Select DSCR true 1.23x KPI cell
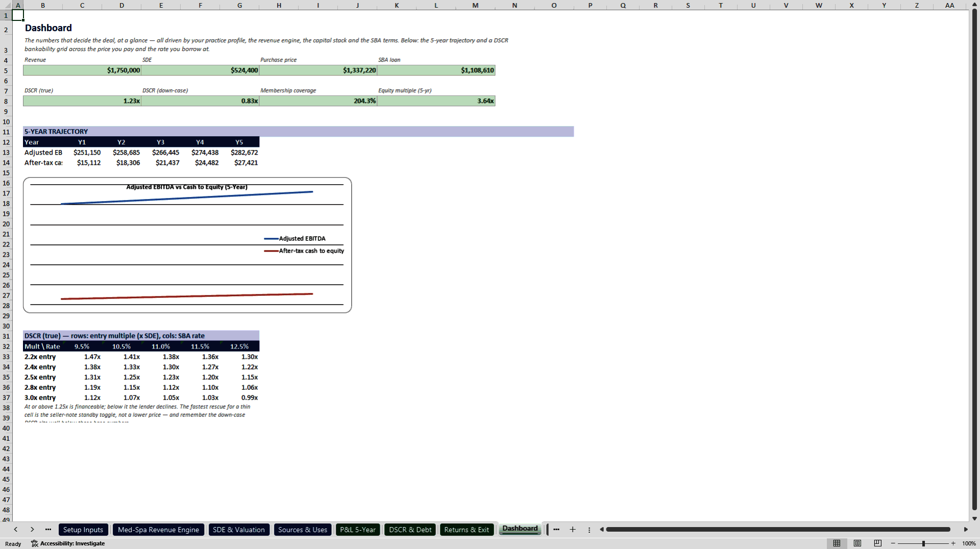Image resolution: width=980 pixels, height=549 pixels. coord(82,101)
